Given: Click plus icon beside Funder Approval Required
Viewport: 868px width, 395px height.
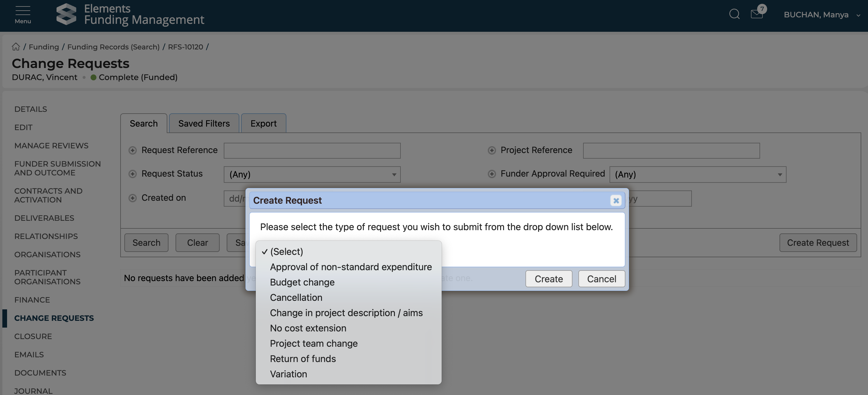Looking at the screenshot, I should point(492,174).
